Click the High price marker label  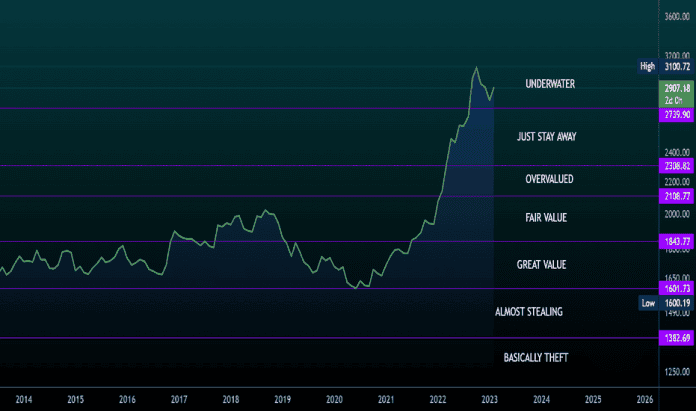point(647,66)
